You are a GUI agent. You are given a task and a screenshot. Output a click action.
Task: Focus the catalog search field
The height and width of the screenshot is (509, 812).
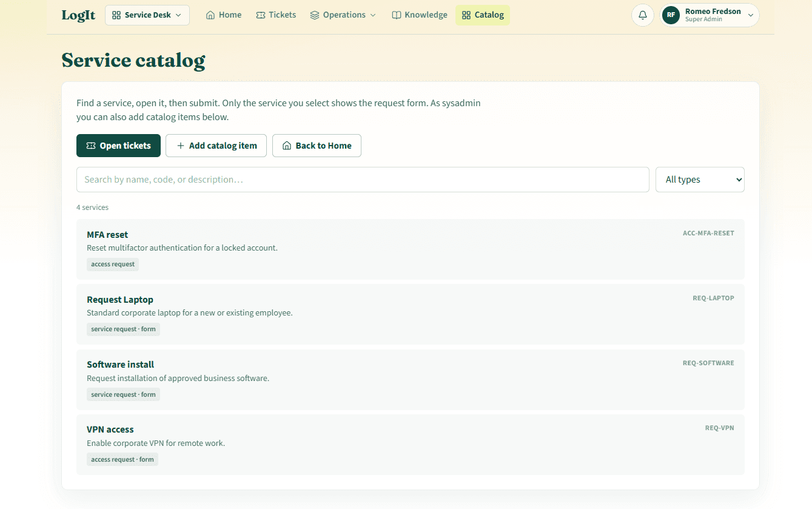(x=363, y=180)
